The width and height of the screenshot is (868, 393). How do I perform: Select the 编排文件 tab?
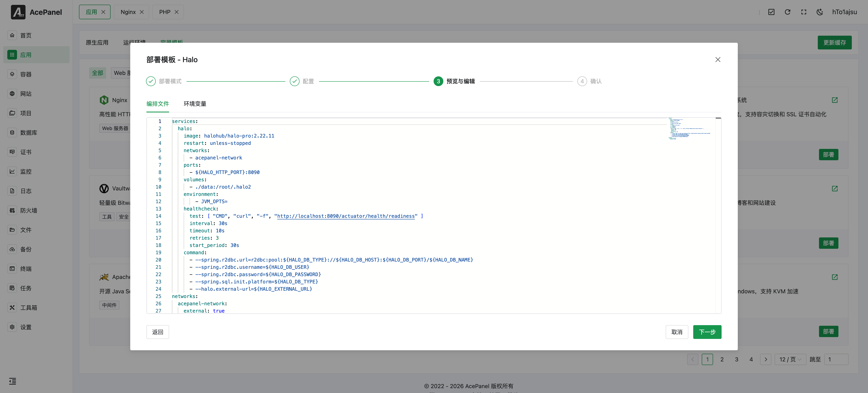pyautogui.click(x=158, y=104)
